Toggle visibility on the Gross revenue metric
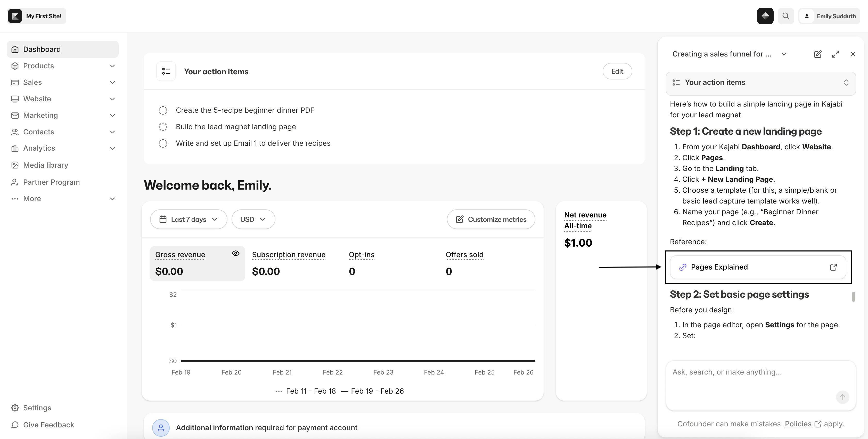 point(235,253)
